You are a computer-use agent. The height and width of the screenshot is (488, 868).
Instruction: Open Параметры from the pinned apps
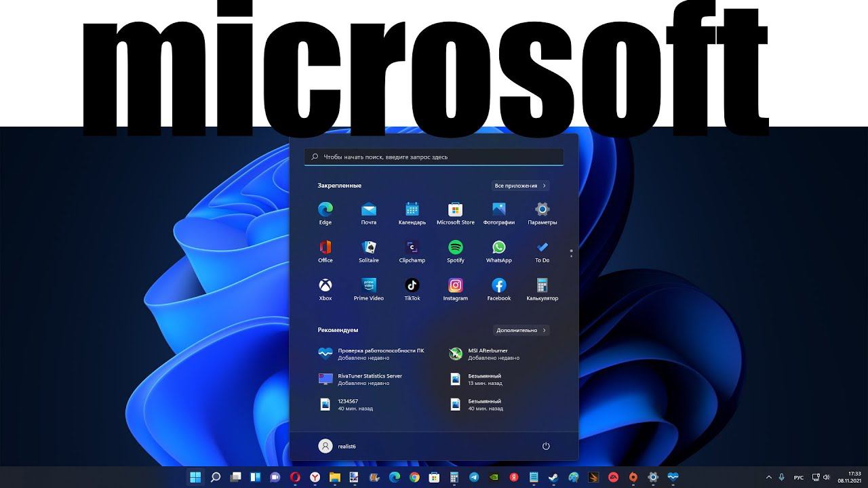pyautogui.click(x=542, y=213)
